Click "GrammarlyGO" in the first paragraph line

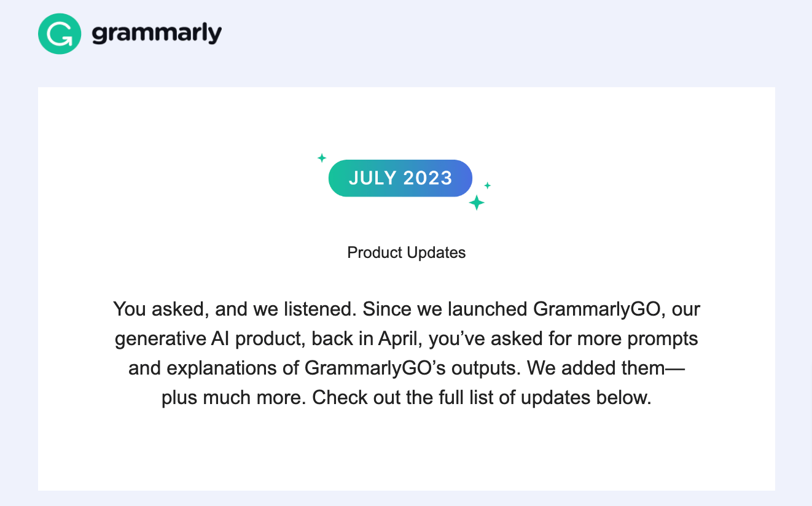coord(599,309)
